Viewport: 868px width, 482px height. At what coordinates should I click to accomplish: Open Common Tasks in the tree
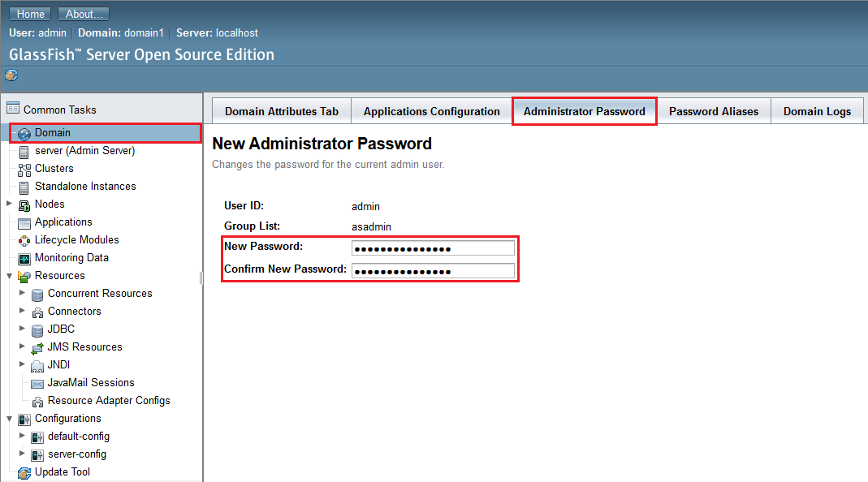pyautogui.click(x=60, y=110)
